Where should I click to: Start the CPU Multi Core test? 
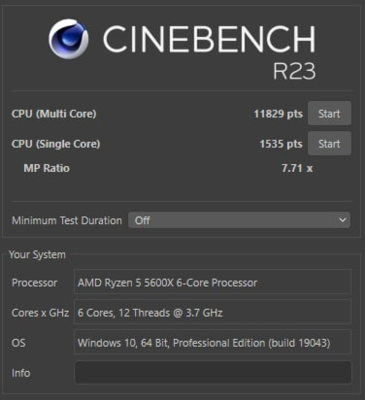click(x=329, y=113)
